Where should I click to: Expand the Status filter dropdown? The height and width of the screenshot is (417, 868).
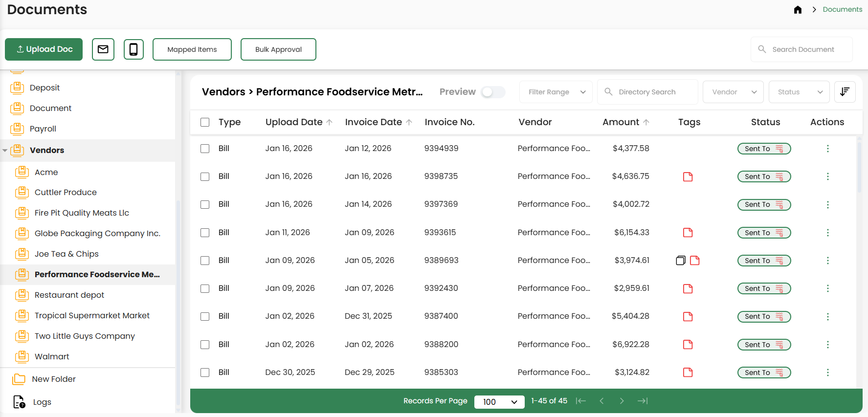pos(799,92)
